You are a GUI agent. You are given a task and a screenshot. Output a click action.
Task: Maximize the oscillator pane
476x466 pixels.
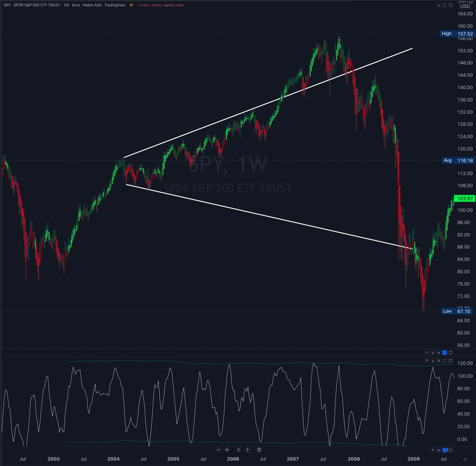coord(450,361)
